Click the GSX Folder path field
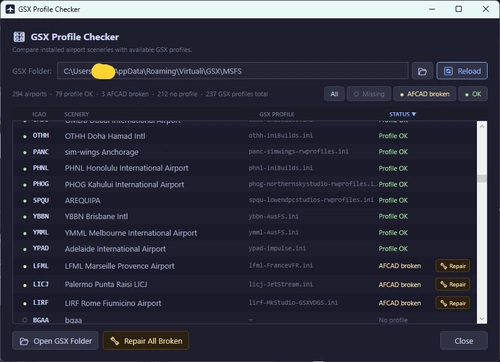This screenshot has height=362, width=500. pos(233,71)
